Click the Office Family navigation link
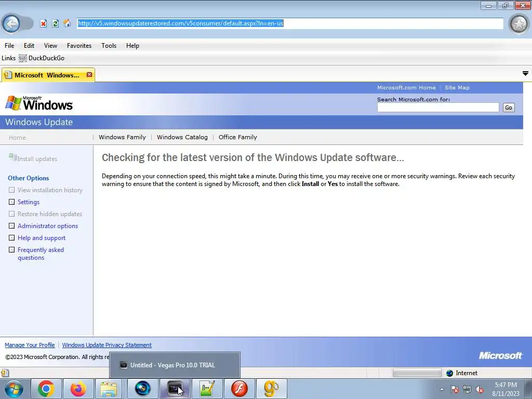 coord(238,137)
